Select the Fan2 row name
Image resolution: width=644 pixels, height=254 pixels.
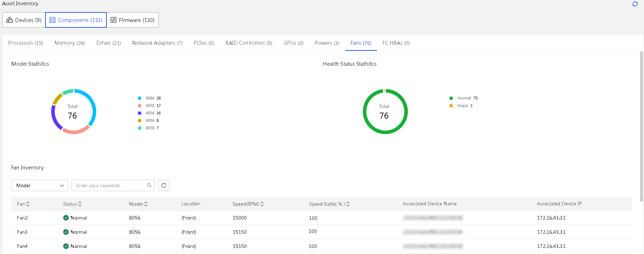point(22,218)
